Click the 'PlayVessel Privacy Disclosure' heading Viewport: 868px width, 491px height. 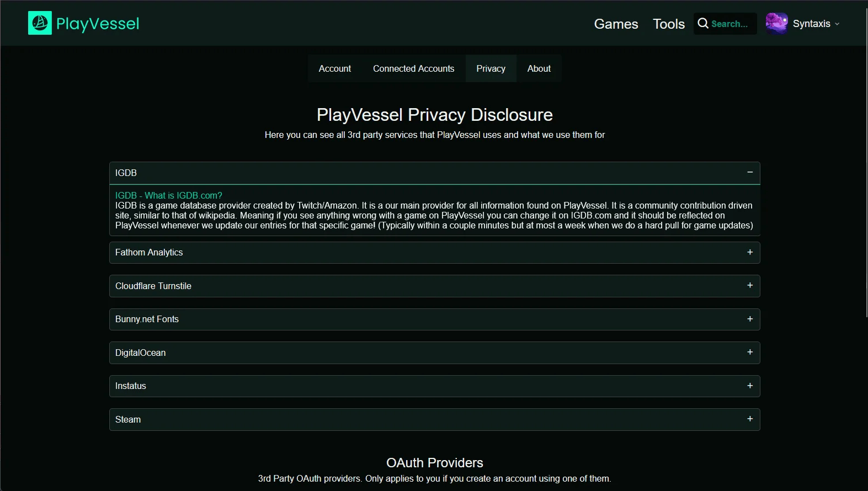[x=435, y=115]
